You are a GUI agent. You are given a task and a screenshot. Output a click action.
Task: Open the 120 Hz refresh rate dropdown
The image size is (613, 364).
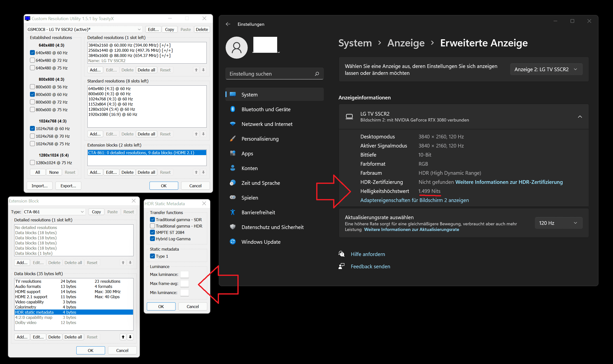(559, 223)
